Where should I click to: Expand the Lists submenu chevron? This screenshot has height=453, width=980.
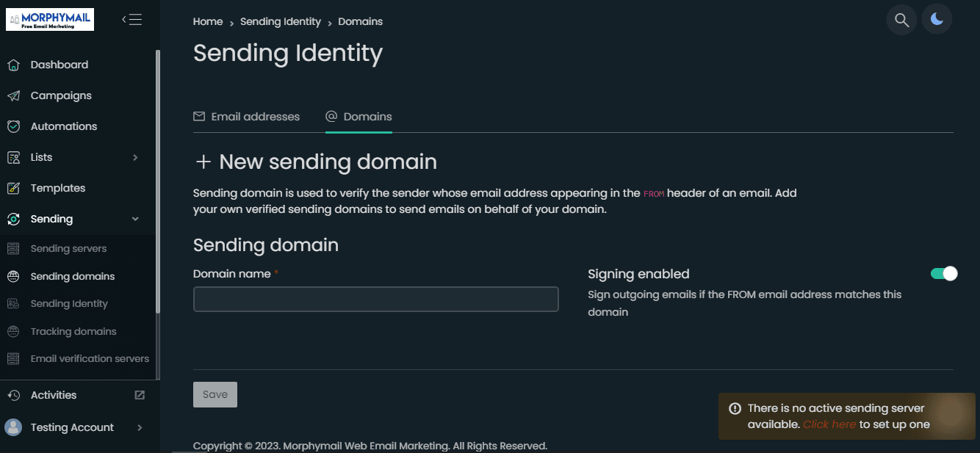tap(135, 157)
